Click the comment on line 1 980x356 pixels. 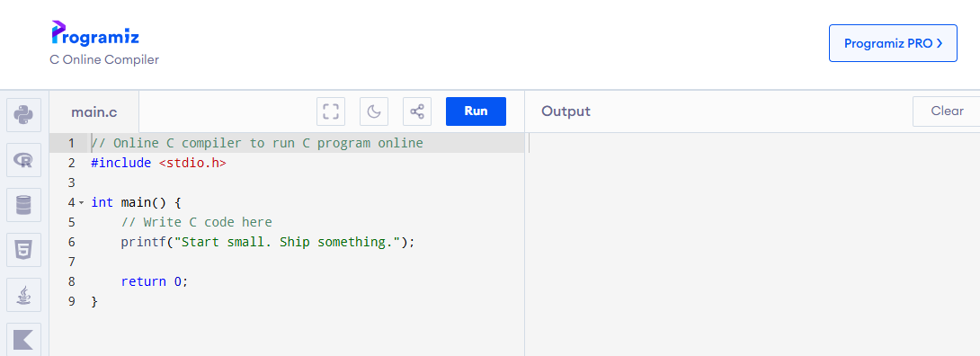[x=257, y=143]
